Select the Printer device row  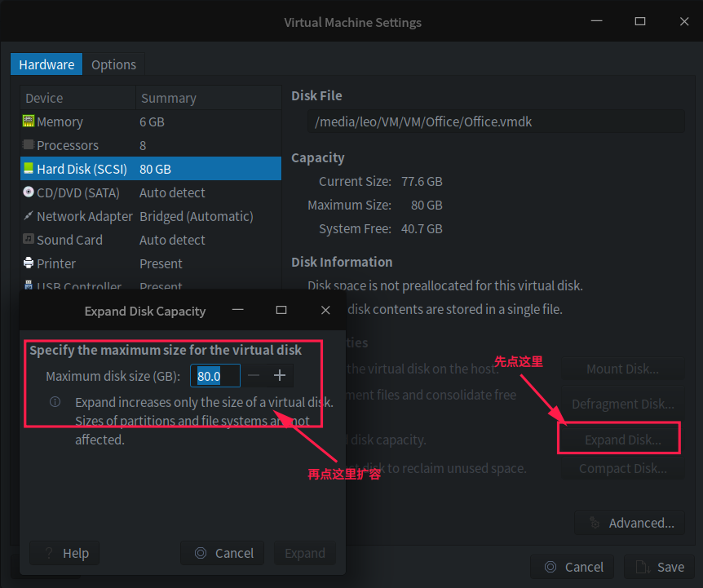151,263
